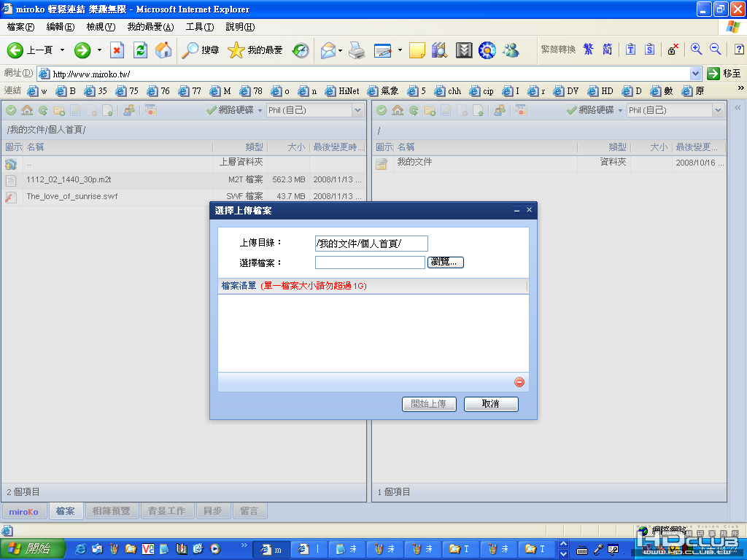Go to the IE Home page icon
Viewport: 747px width, 560px height.
[163, 50]
